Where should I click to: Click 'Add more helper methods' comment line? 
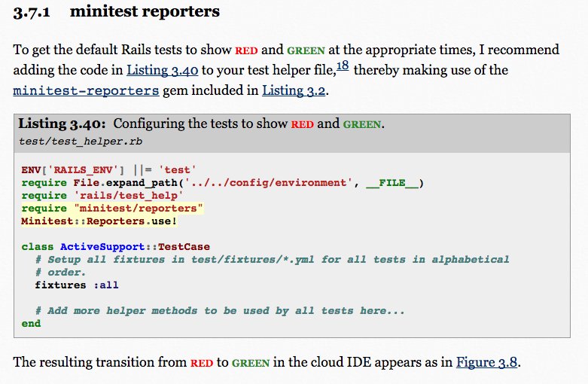click(x=220, y=310)
